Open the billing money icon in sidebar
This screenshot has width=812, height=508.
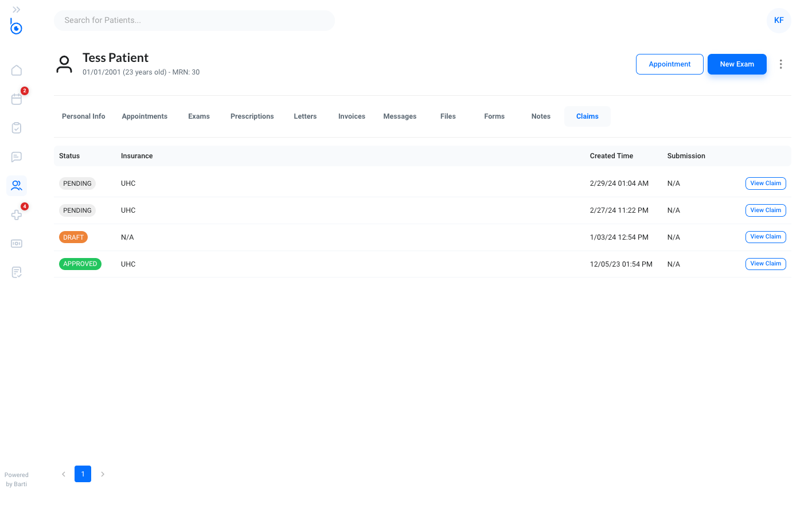pos(17,243)
